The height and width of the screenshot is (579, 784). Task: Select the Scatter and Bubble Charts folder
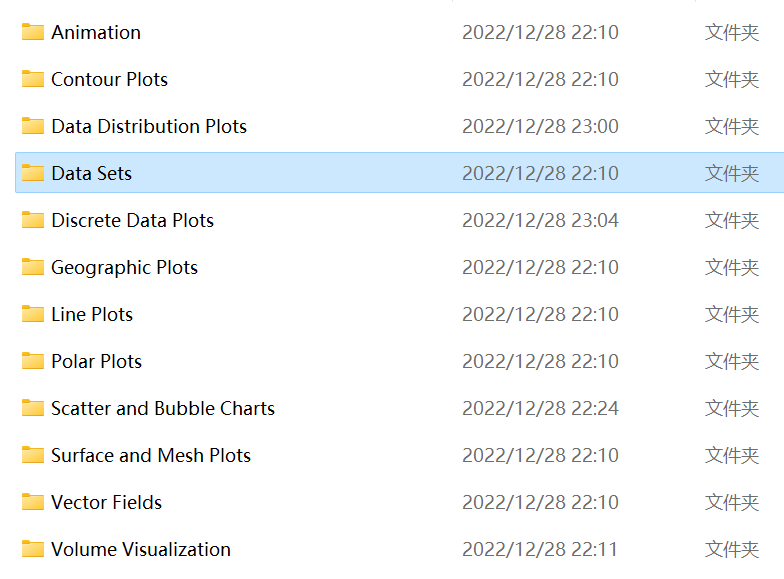tap(162, 408)
